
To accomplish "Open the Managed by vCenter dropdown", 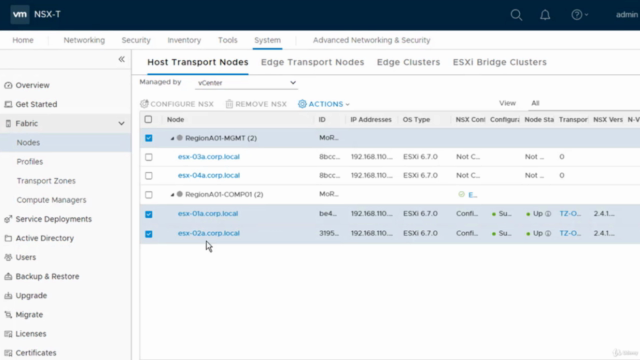I will (246, 83).
